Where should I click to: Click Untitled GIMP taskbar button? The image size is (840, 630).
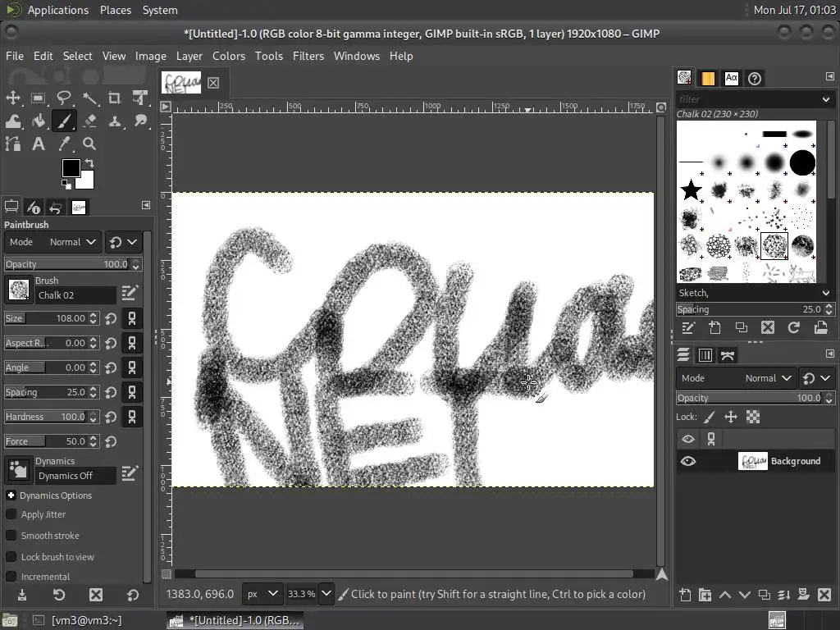pos(235,620)
